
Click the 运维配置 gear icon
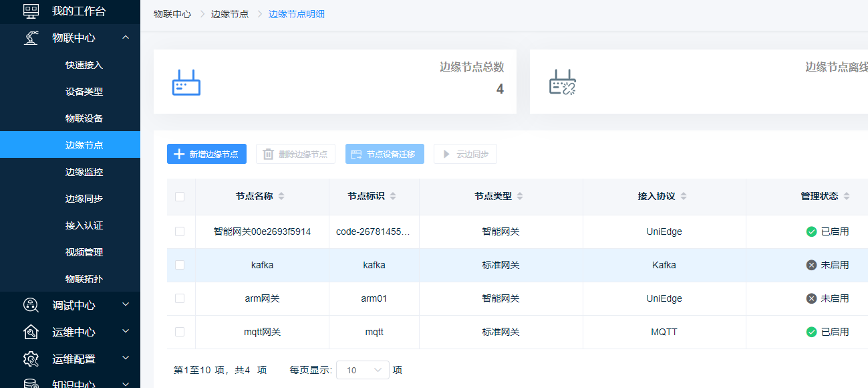[31, 359]
